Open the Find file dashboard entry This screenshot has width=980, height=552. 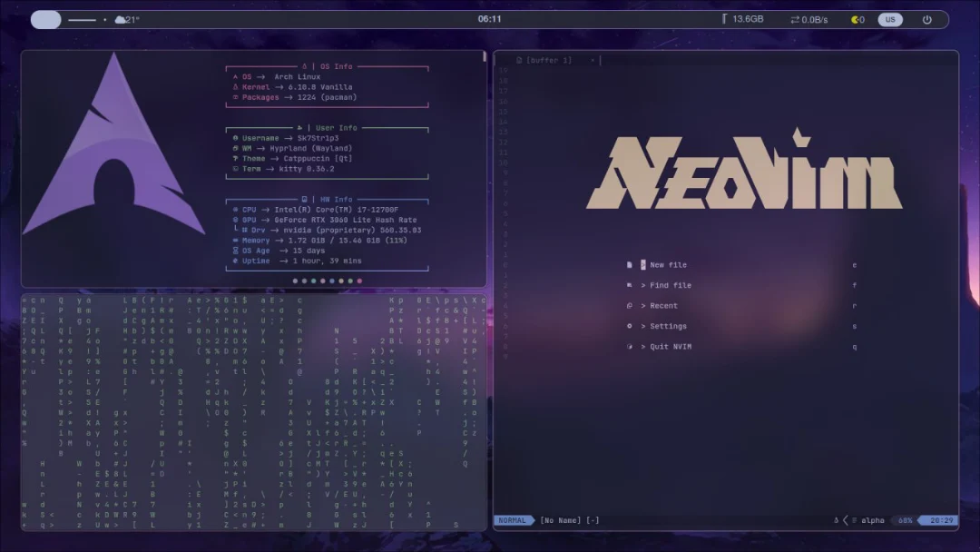[670, 285]
